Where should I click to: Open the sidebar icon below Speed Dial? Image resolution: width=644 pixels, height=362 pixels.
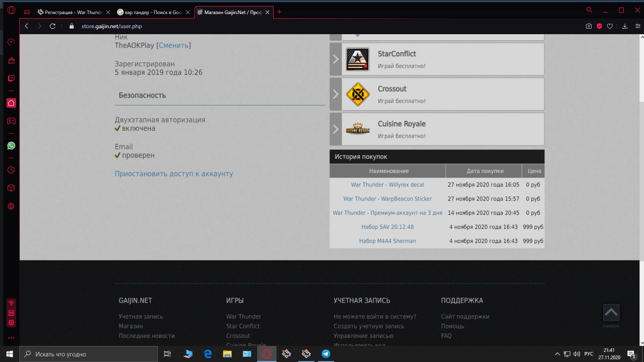pos(11,121)
